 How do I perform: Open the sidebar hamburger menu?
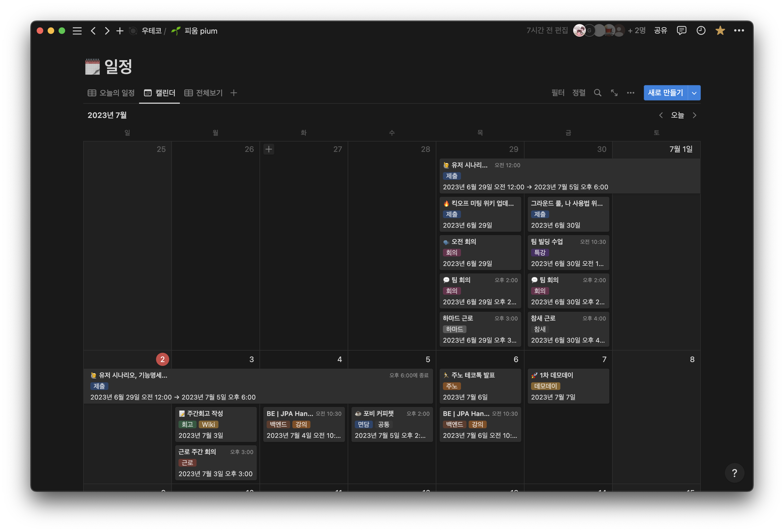[x=77, y=31]
